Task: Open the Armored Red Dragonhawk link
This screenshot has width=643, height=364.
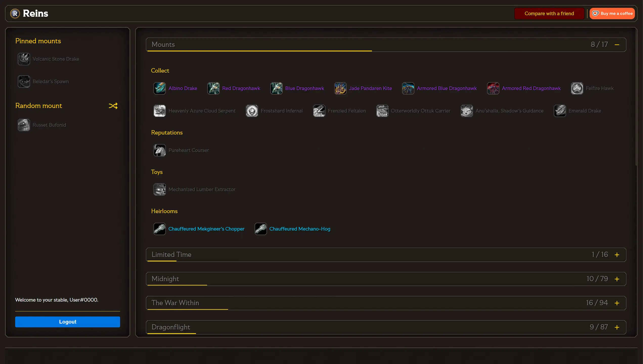Action: tap(531, 88)
